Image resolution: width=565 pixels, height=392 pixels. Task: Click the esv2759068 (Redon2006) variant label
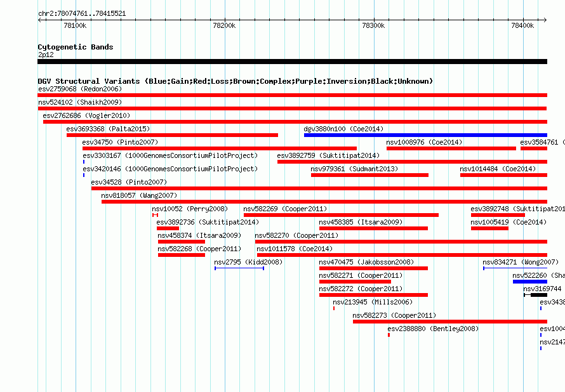tap(80, 89)
